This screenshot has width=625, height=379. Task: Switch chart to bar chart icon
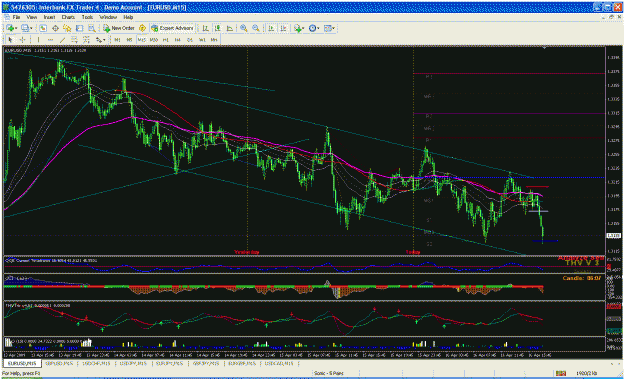205,28
